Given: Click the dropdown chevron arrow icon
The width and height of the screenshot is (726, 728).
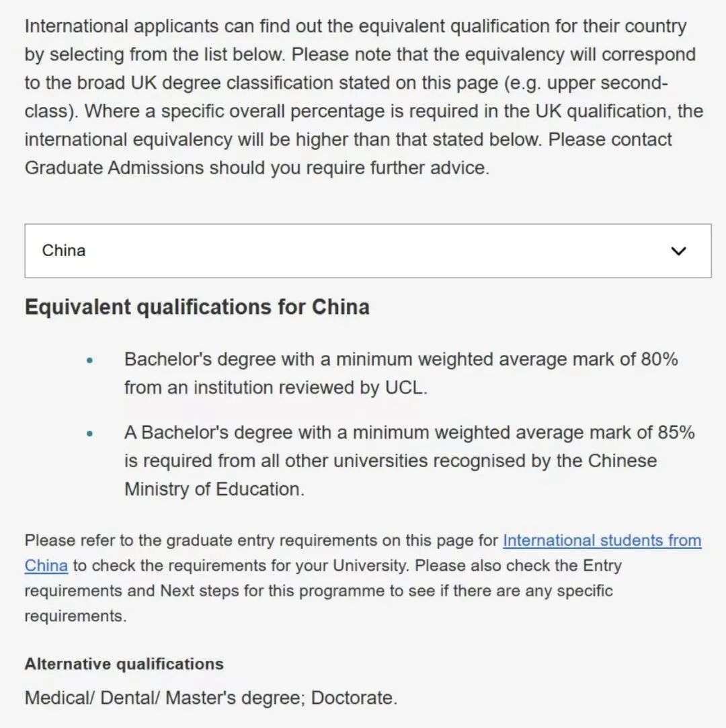Looking at the screenshot, I should tap(679, 251).
